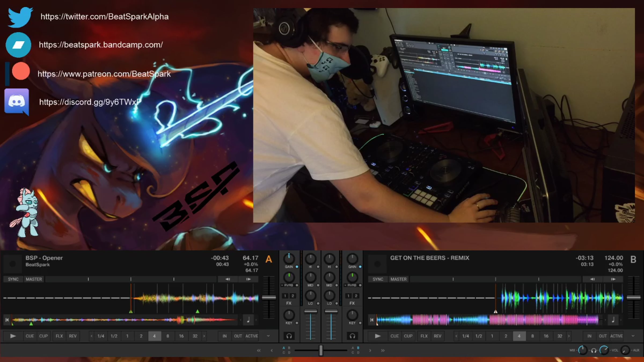The height and width of the screenshot is (362, 644).
Task: Click tempo bend down arrow on deck A
Action: point(228,279)
